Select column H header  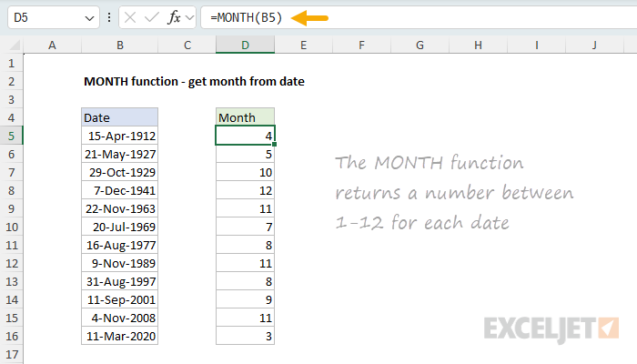pos(478,45)
